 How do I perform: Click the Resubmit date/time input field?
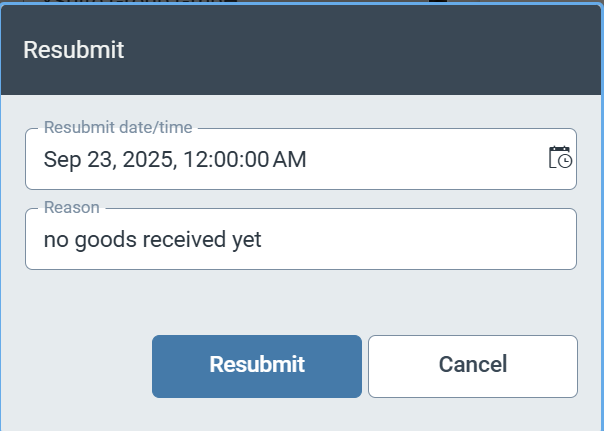tap(290, 159)
